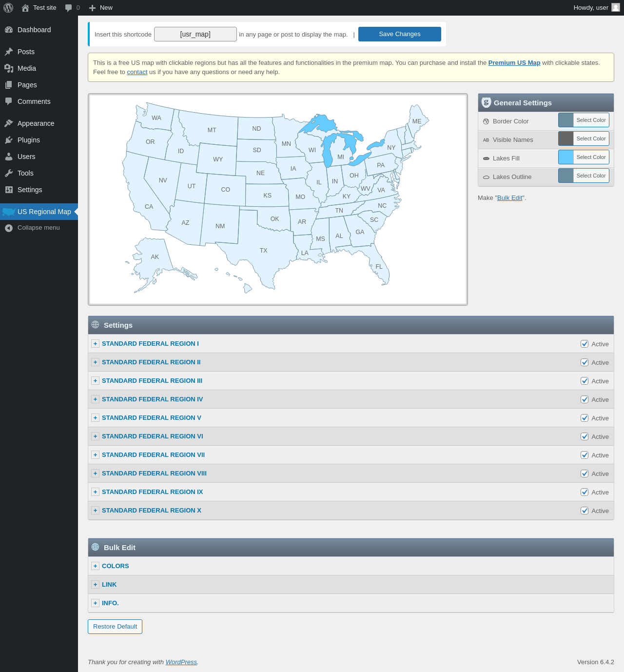
Task: Toggle Active checkbox for Federal Region X
Action: pyautogui.click(x=585, y=511)
